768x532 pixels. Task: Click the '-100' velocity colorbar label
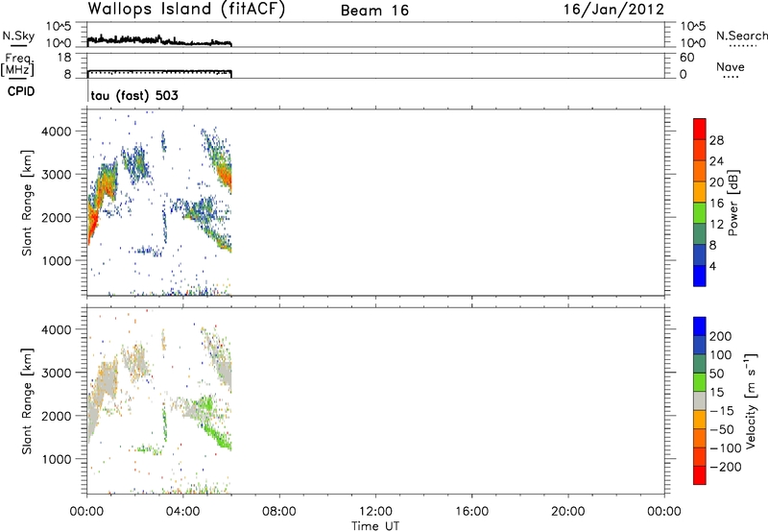click(x=726, y=448)
